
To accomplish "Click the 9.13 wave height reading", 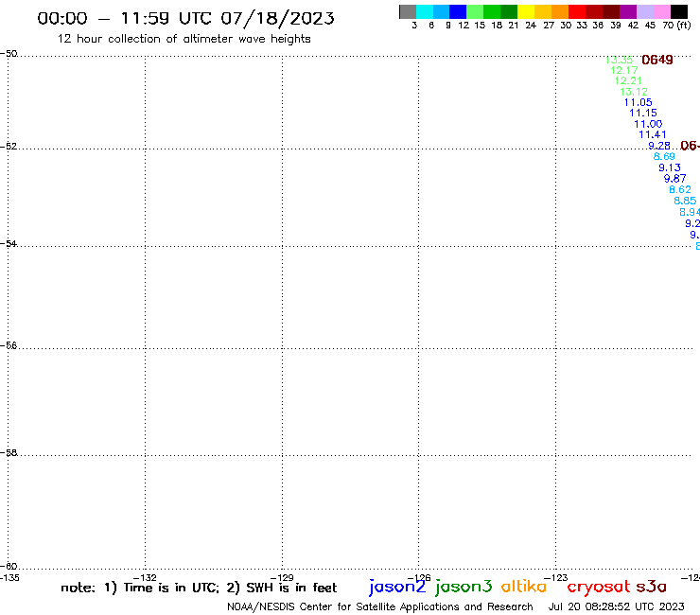I will (670, 167).
